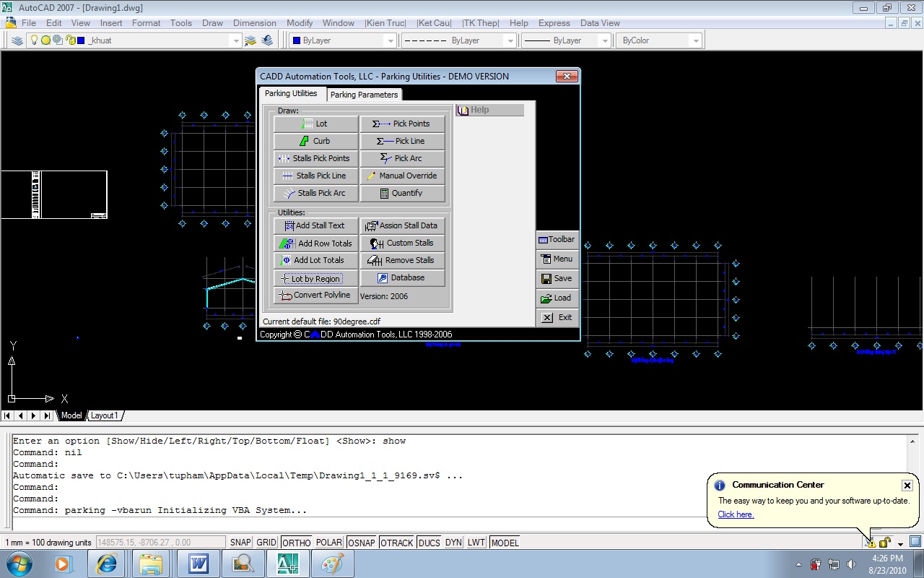This screenshot has height=578, width=924.
Task: Toggle the layer lock padlock icon
Action: [x=70, y=40]
